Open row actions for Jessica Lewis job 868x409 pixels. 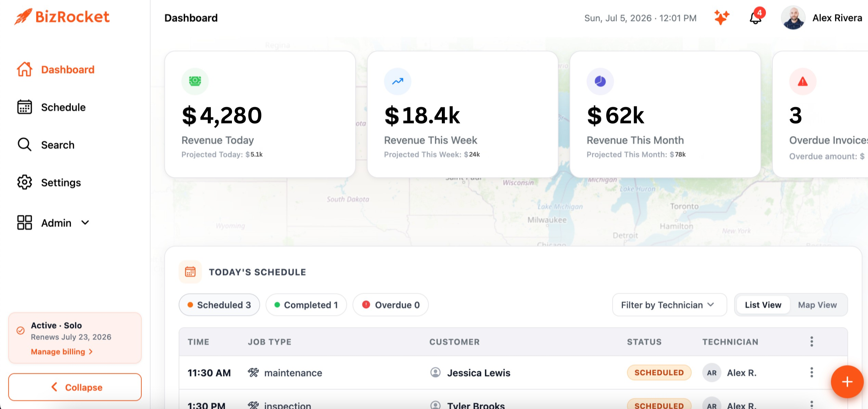coord(812,372)
